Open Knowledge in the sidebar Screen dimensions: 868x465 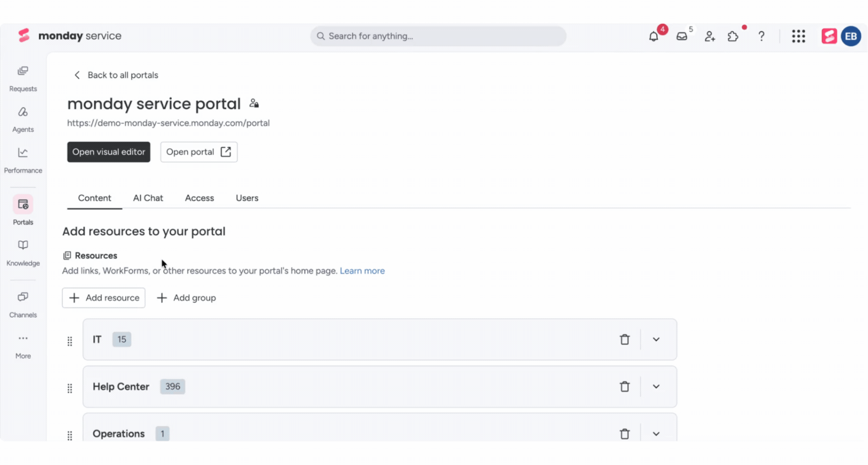coord(23,253)
